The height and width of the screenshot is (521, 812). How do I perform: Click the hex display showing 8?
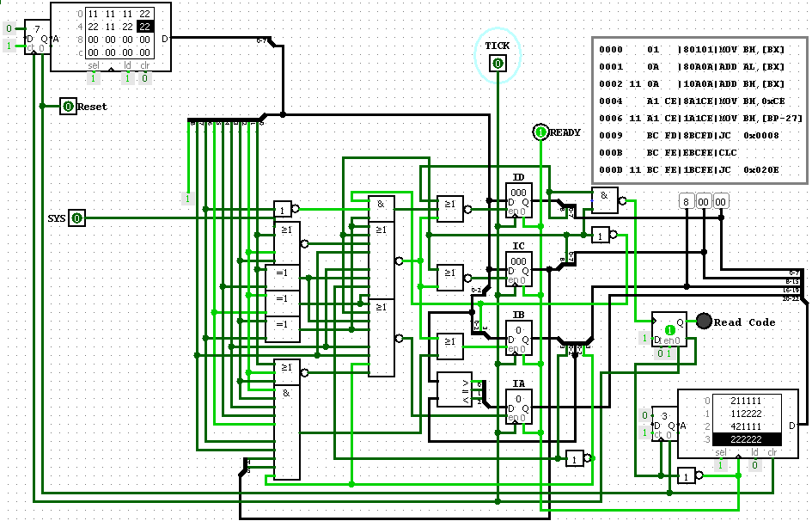[685, 201]
